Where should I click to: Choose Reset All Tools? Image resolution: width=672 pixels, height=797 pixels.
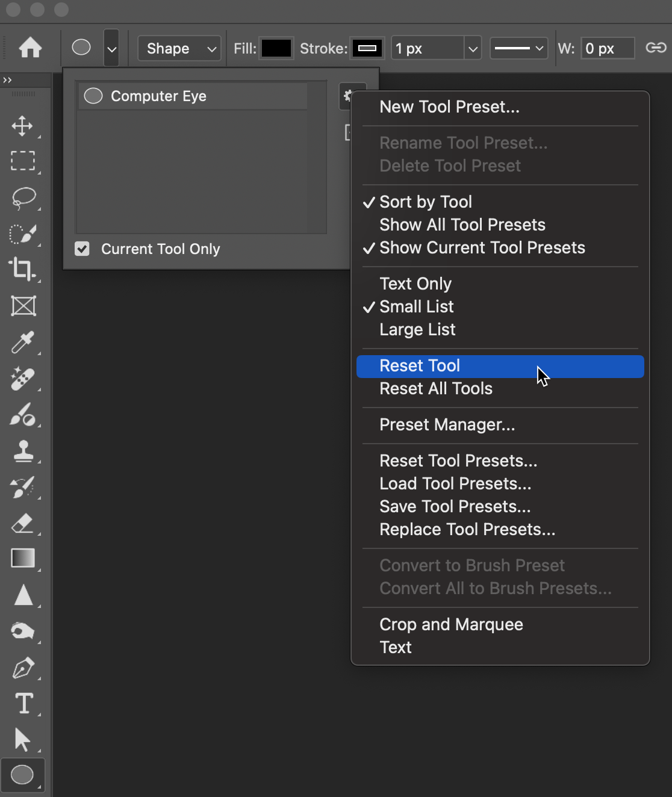click(435, 388)
